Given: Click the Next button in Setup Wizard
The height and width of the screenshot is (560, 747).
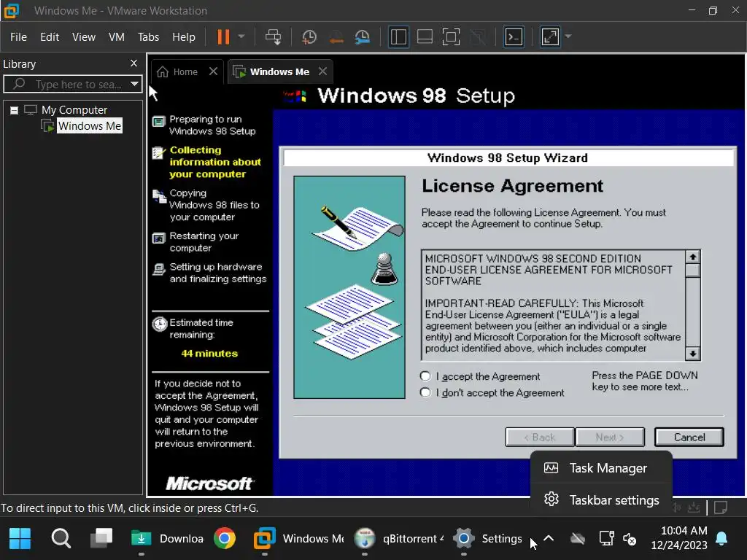Looking at the screenshot, I should pos(610,437).
